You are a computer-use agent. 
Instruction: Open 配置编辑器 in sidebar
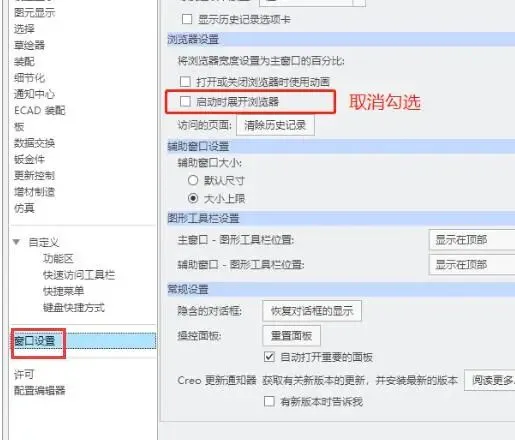[39, 390]
